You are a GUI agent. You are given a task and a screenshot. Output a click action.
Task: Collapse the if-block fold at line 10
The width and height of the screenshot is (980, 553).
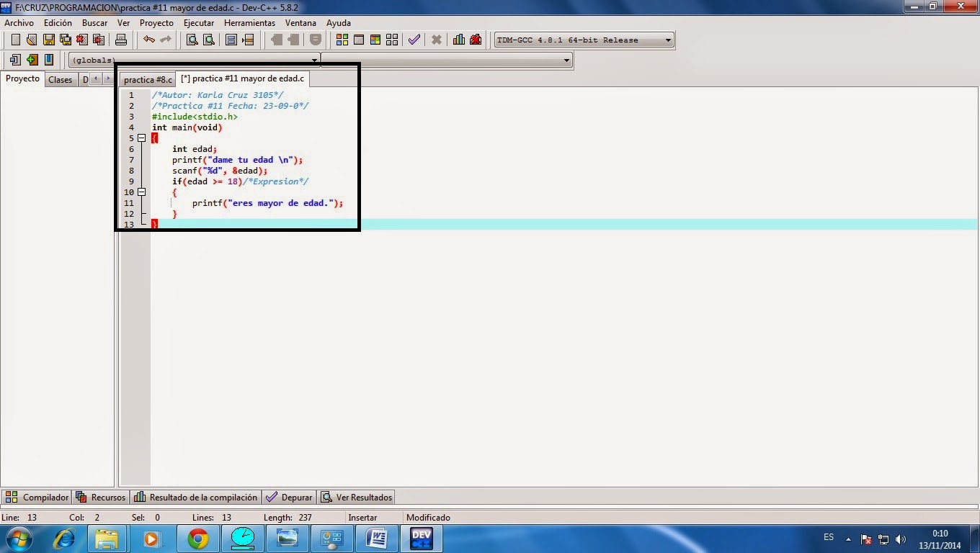pyautogui.click(x=141, y=192)
